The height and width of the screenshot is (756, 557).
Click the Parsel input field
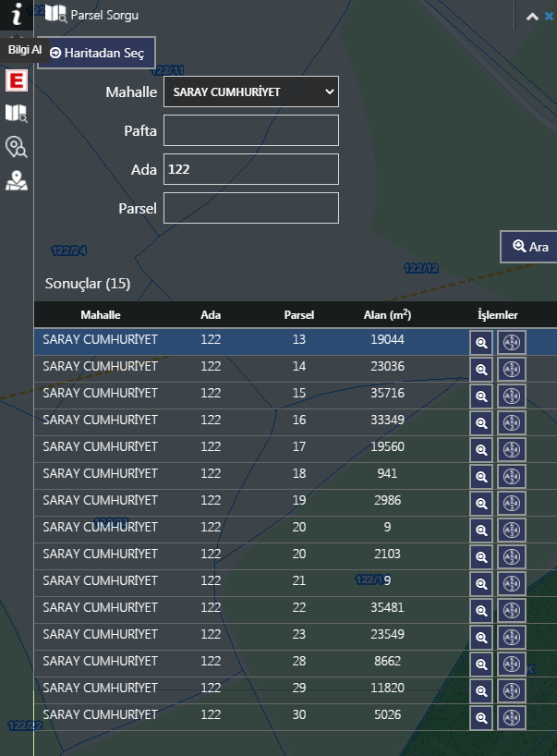(250, 208)
